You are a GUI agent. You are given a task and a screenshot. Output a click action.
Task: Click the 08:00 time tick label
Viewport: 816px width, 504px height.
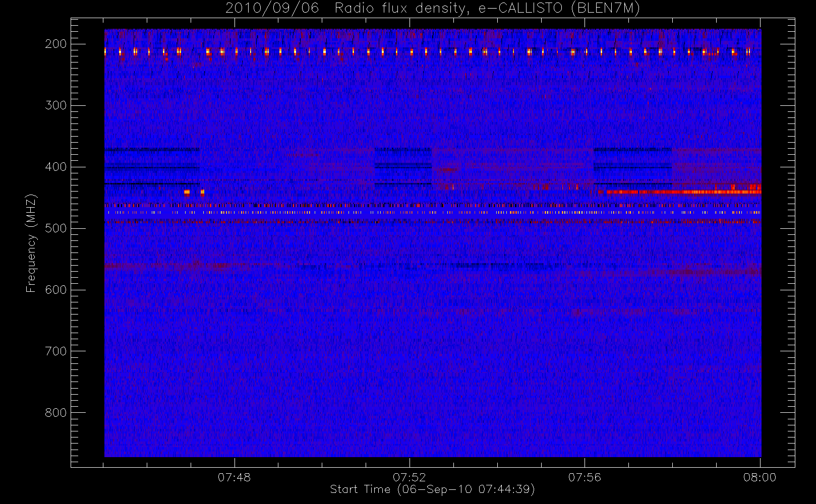point(760,477)
